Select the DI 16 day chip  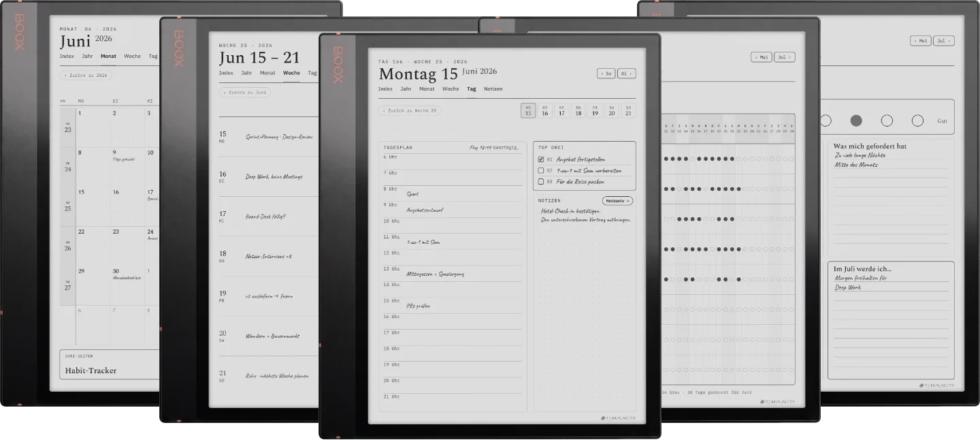click(545, 110)
